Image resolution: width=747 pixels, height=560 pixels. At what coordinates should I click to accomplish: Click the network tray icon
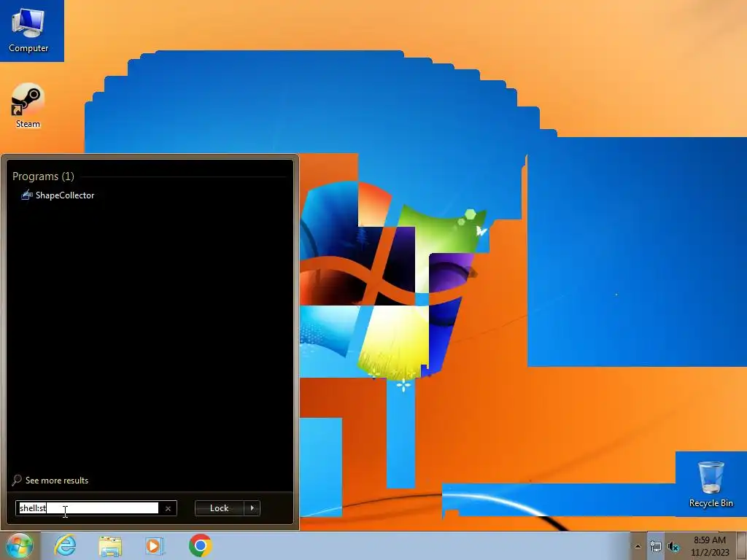pos(656,547)
